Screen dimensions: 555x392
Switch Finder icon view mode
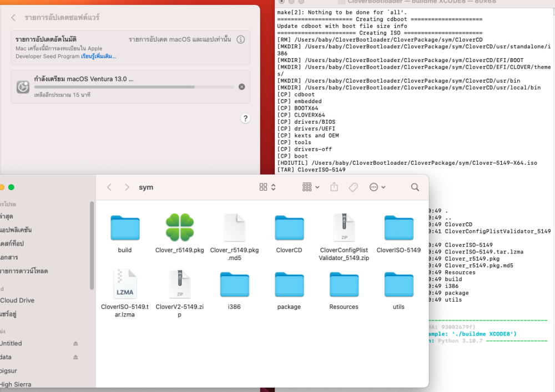(268, 187)
